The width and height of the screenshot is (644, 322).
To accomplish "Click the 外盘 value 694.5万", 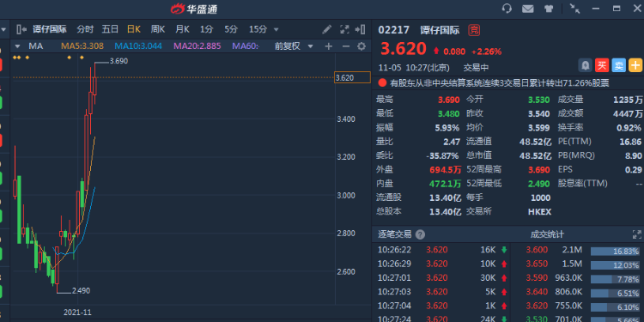I will click(445, 169).
